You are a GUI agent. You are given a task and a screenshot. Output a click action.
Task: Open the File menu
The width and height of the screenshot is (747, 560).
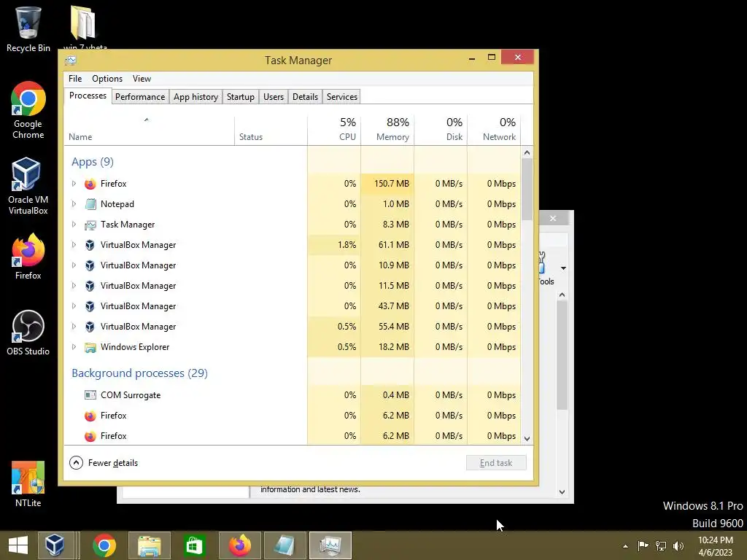[75, 79]
